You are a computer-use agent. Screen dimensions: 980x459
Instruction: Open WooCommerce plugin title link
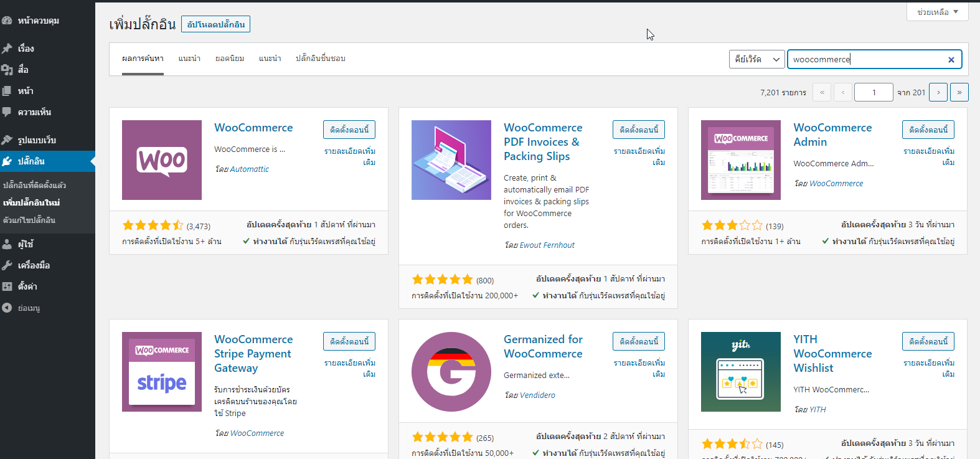coord(253,128)
